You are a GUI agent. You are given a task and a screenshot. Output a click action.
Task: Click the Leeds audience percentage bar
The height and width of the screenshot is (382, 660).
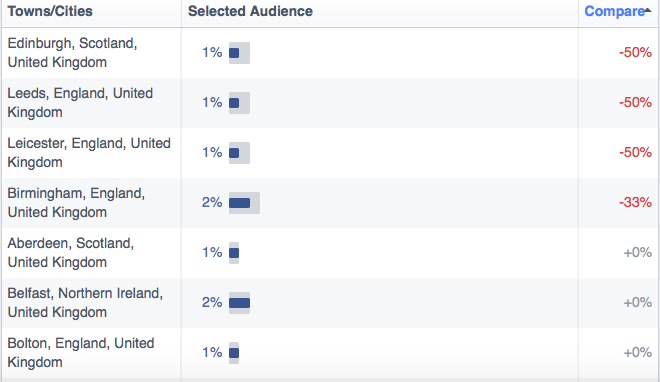click(239, 103)
